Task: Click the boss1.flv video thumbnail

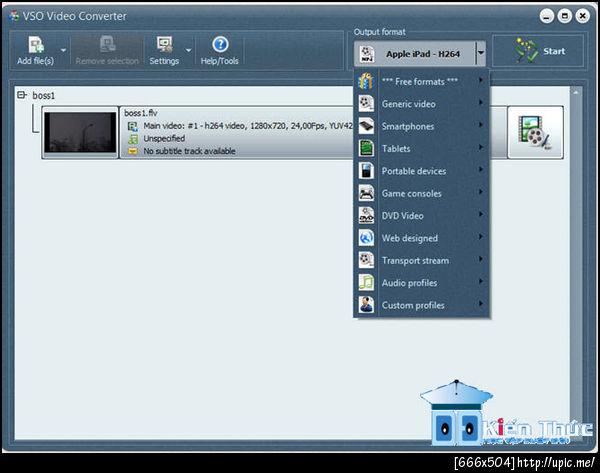Action: coord(80,132)
